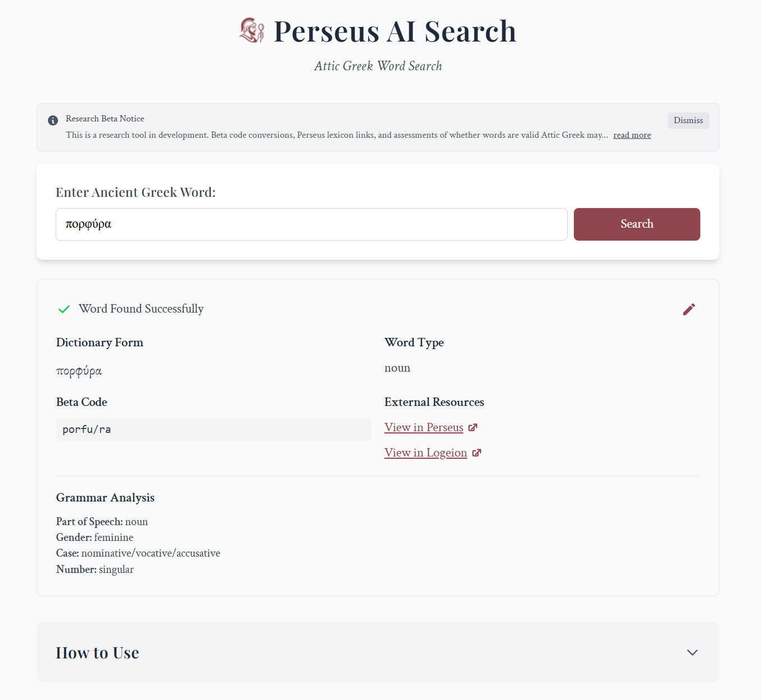Screen dimensions: 761x700
Task: Click the Attic Greek Word Search subtitle
Action: click(378, 66)
